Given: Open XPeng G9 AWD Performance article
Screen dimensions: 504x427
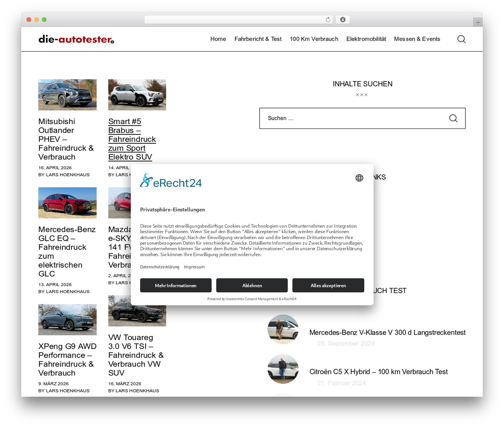Looking at the screenshot, I should 67,359.
